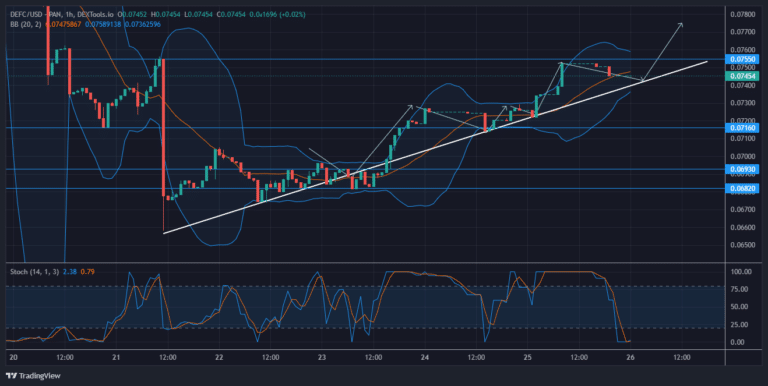This screenshot has height=386, width=768.
Task: Click the orange BB basis value 0.07475867
Action: click(x=63, y=24)
